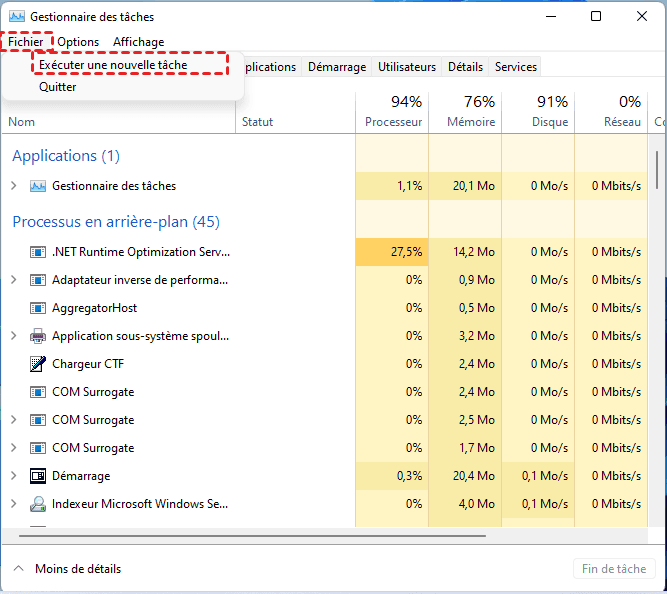Select the Processus en arrière-plan (45) header
The height and width of the screenshot is (594, 667).
116,222
